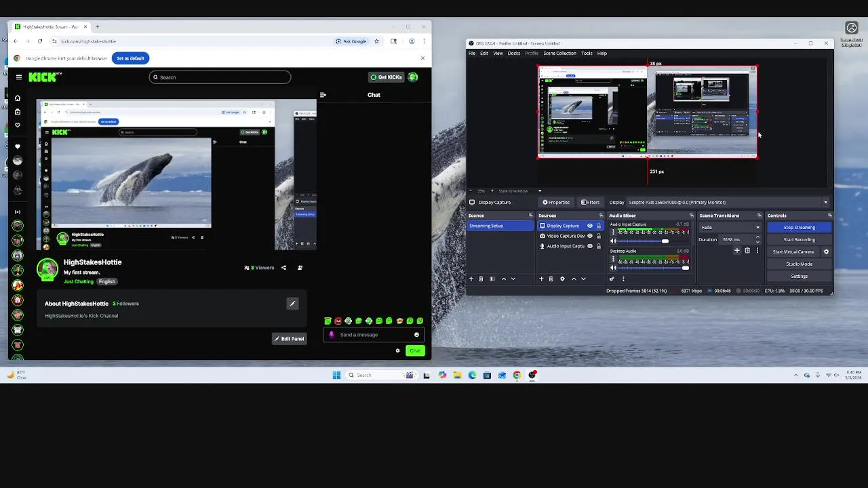Add a new scene in OBS
Screen dimensions: 868x488
coord(471,279)
